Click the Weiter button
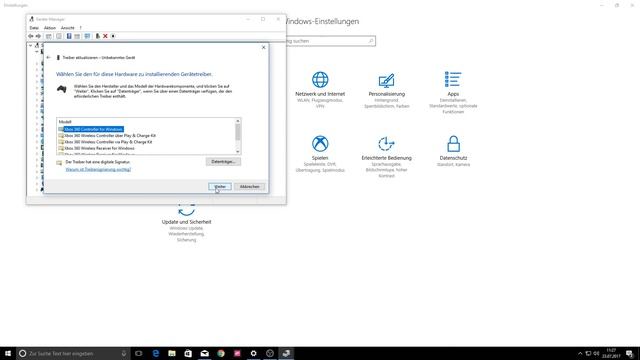Image resolution: width=640 pixels, height=360 pixels. [x=220, y=187]
